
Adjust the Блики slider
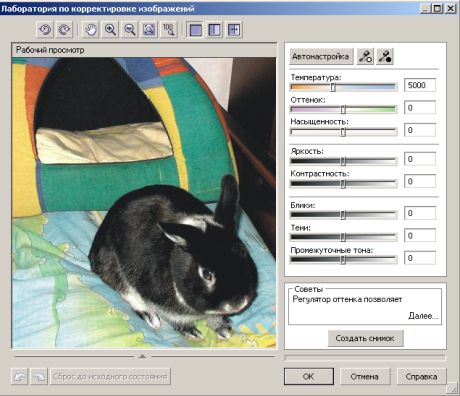tap(343, 215)
